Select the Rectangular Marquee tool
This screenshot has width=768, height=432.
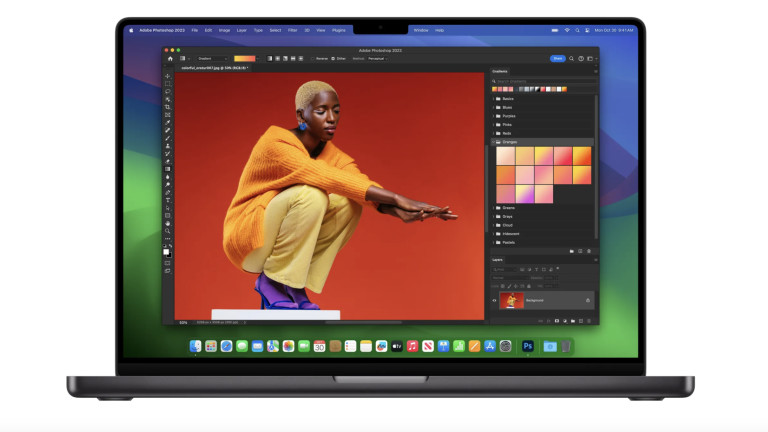[167, 84]
